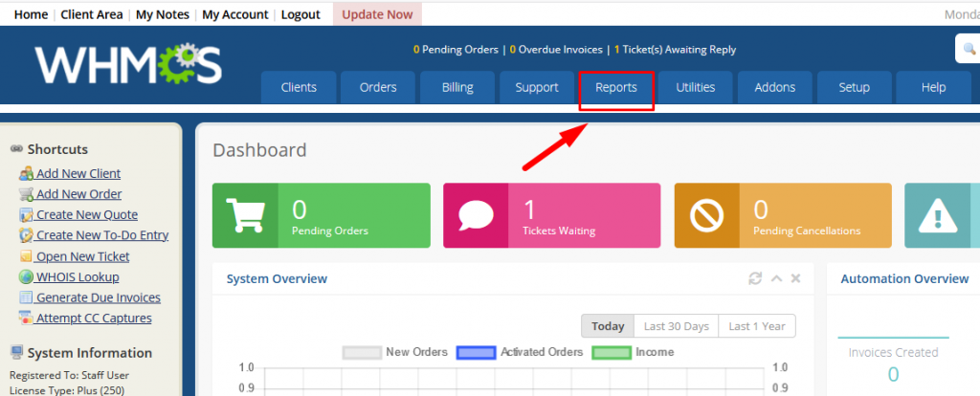Click the Add New Order shortcut
The height and width of the screenshot is (396, 980).
[x=78, y=194]
